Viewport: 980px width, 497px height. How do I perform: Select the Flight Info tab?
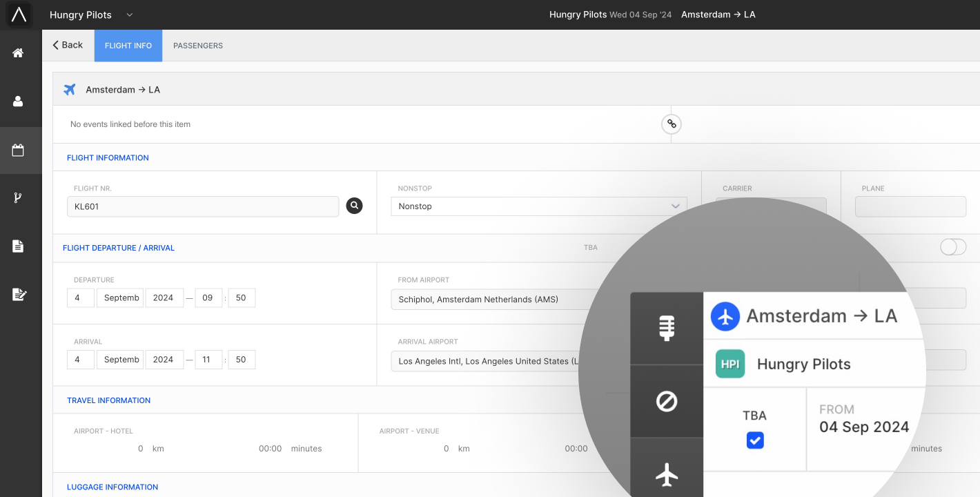click(128, 46)
